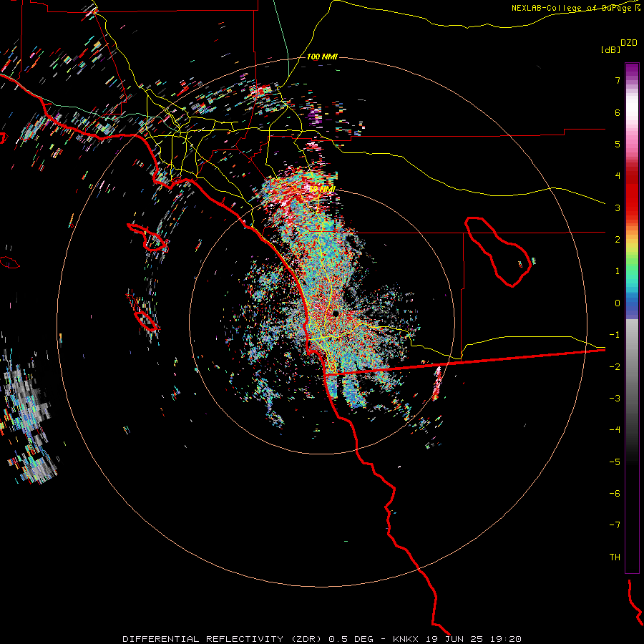The width and height of the screenshot is (644, 644).
Task: Click the Santa Catalina Island outline
Action: tap(148, 238)
